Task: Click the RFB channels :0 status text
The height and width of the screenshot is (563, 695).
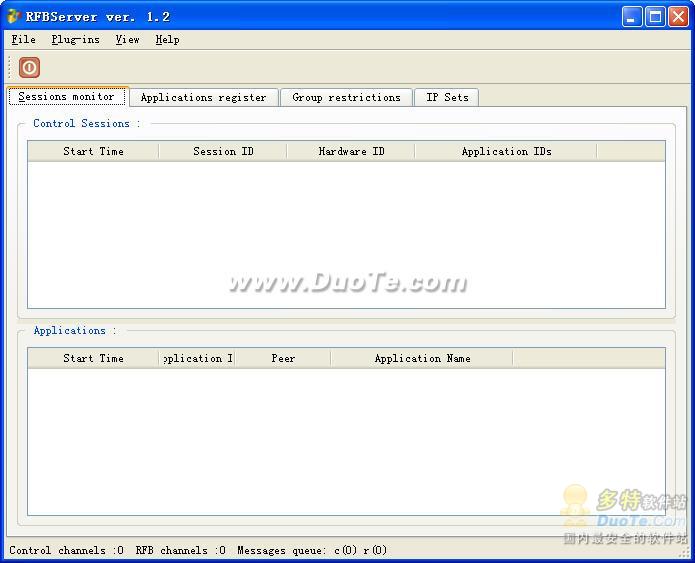Action: 180,550
